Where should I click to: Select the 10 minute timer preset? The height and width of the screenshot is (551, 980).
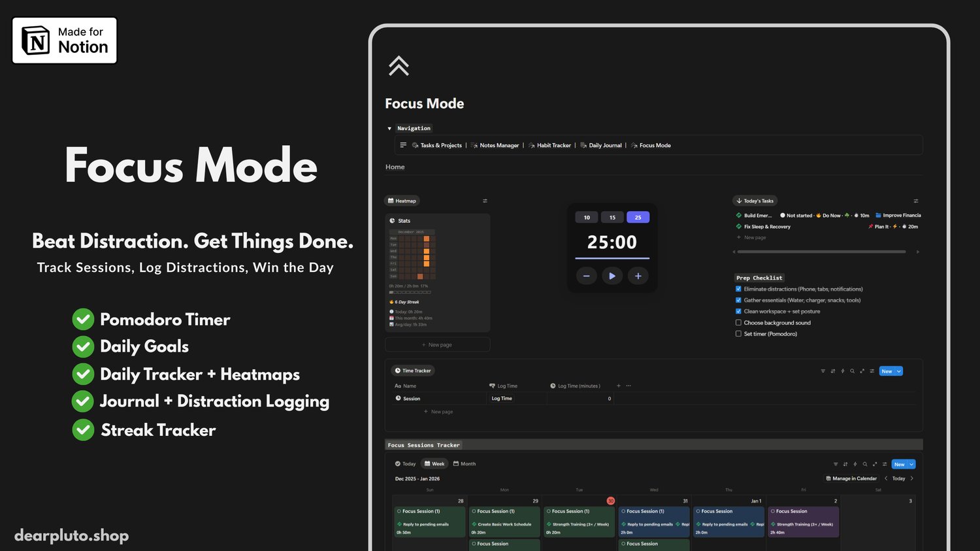587,218
